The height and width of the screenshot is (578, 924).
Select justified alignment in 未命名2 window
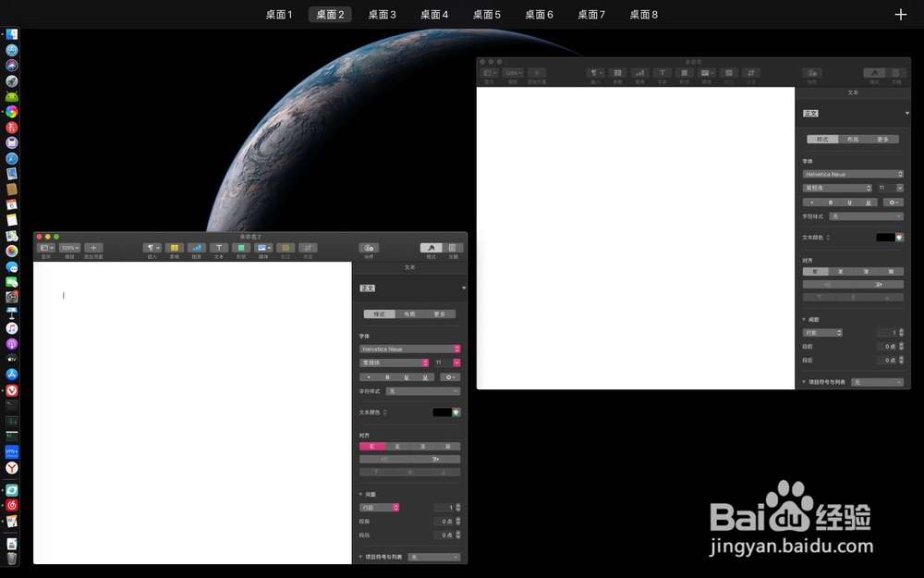coord(448,447)
